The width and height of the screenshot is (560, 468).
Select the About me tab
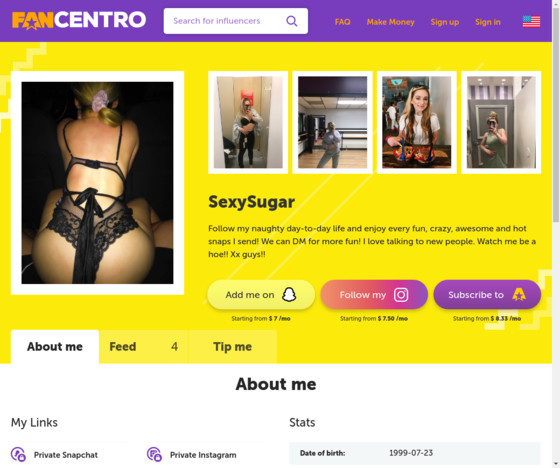(55, 347)
